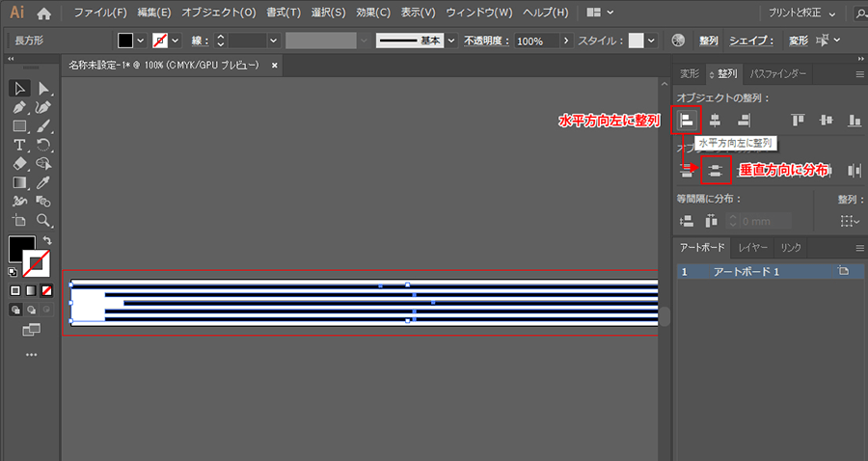
Task: Switch to パスファインダー tab
Action: pos(777,73)
